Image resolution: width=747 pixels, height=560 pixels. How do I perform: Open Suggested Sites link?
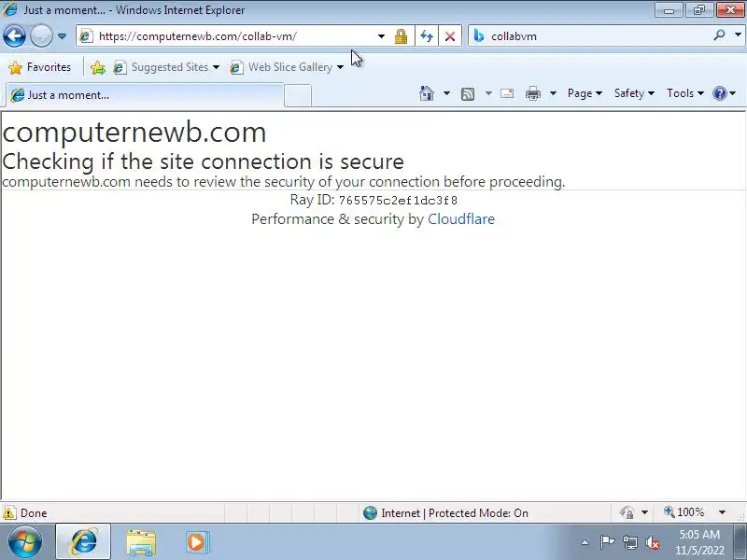pyautogui.click(x=161, y=67)
